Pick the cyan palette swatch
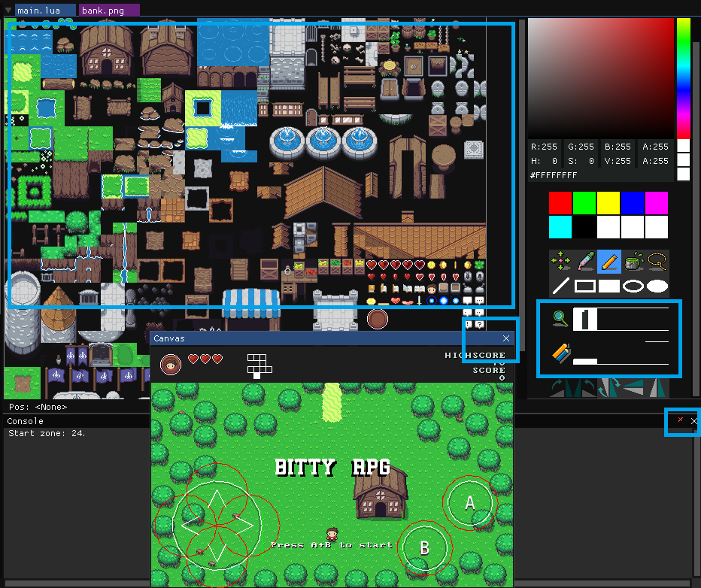This screenshot has height=588, width=701. pyautogui.click(x=560, y=227)
